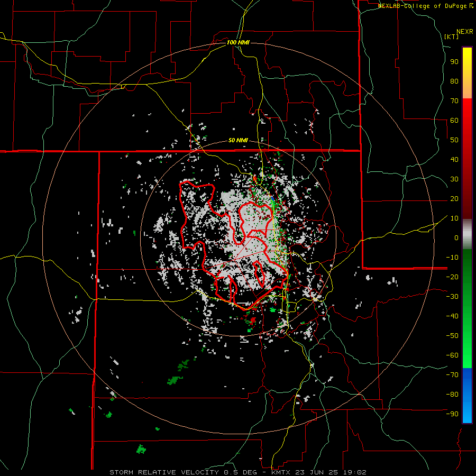Click the positive 70 knot scale value
This screenshot has height=476, width=476.
(x=454, y=101)
